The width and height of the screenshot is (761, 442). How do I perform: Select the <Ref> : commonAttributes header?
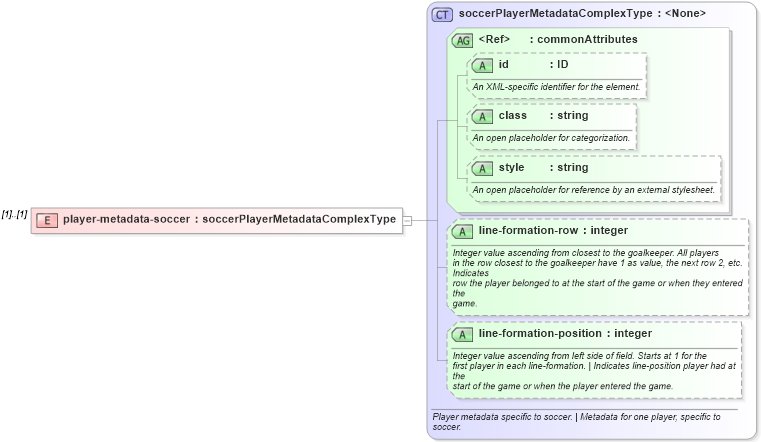click(x=558, y=39)
